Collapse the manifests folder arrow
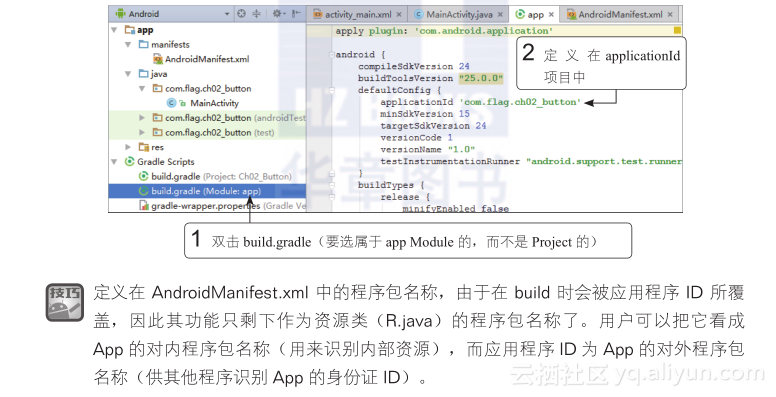 tap(128, 45)
